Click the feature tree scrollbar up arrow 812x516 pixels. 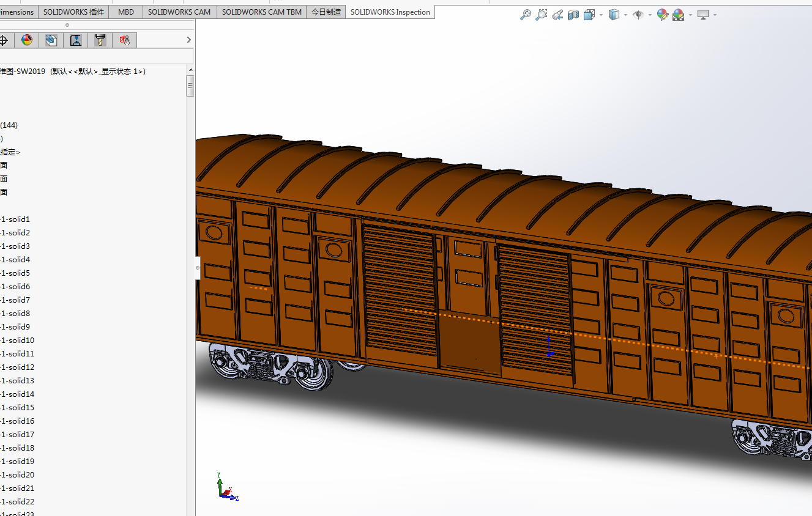(x=190, y=71)
